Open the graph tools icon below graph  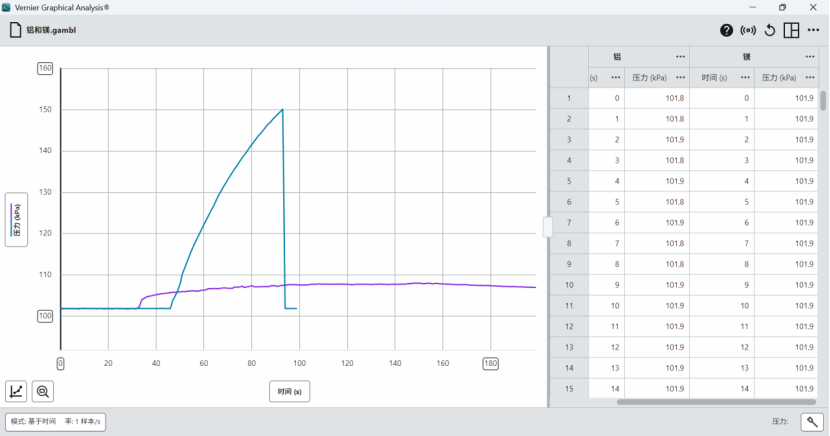pyautogui.click(x=16, y=392)
